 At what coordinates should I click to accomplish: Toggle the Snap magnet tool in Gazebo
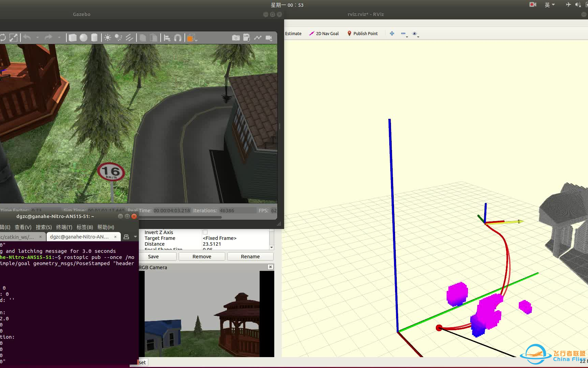tap(178, 38)
